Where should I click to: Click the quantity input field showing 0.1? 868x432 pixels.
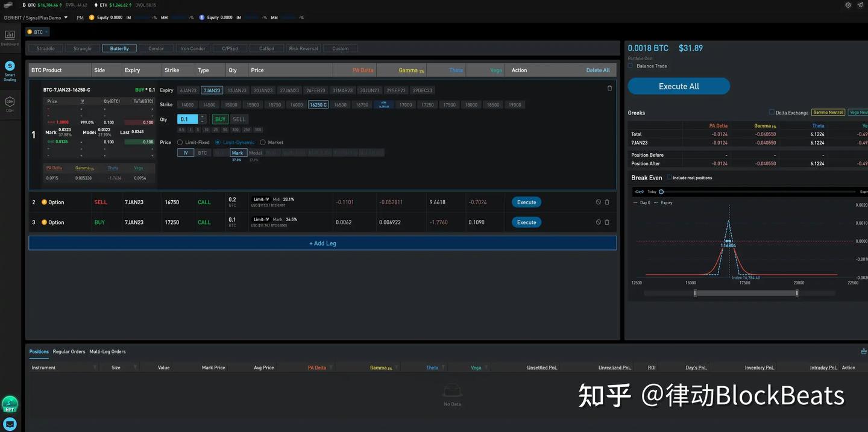(x=187, y=119)
